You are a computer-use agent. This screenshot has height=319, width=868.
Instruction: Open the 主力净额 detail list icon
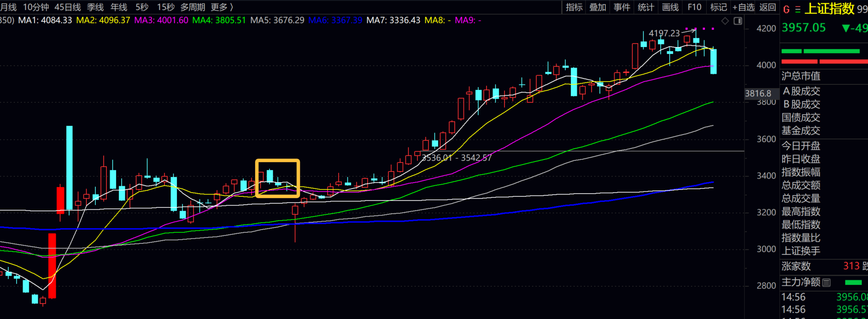point(827,282)
